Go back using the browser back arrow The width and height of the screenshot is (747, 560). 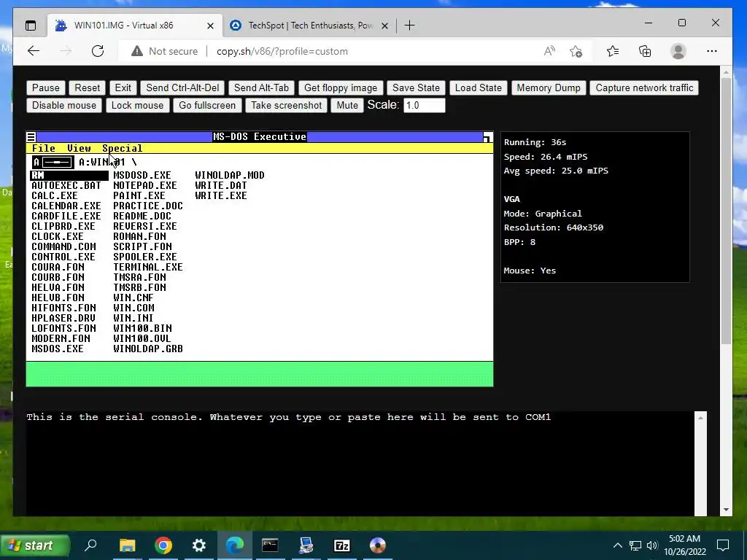click(x=34, y=51)
